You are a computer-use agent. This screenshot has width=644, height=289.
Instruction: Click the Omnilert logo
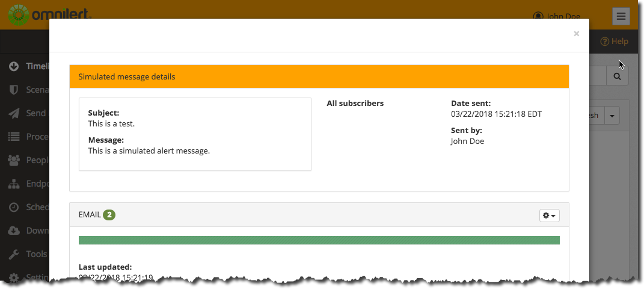tap(49, 15)
